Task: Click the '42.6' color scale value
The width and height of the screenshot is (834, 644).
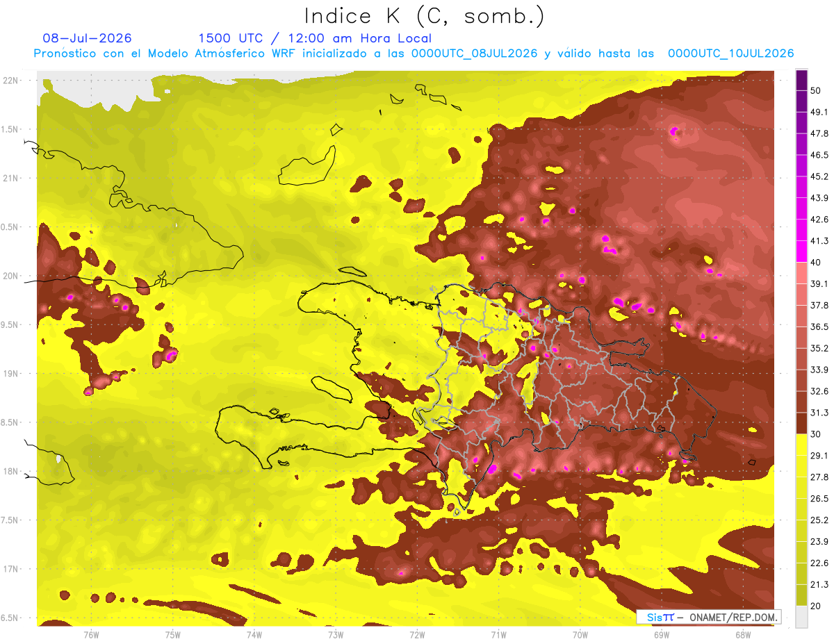Action: [x=819, y=220]
